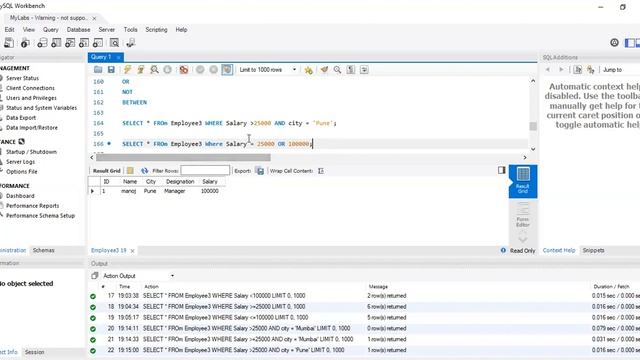
Task: Toggle continue-on-error execution icon
Action: [x=184, y=70]
